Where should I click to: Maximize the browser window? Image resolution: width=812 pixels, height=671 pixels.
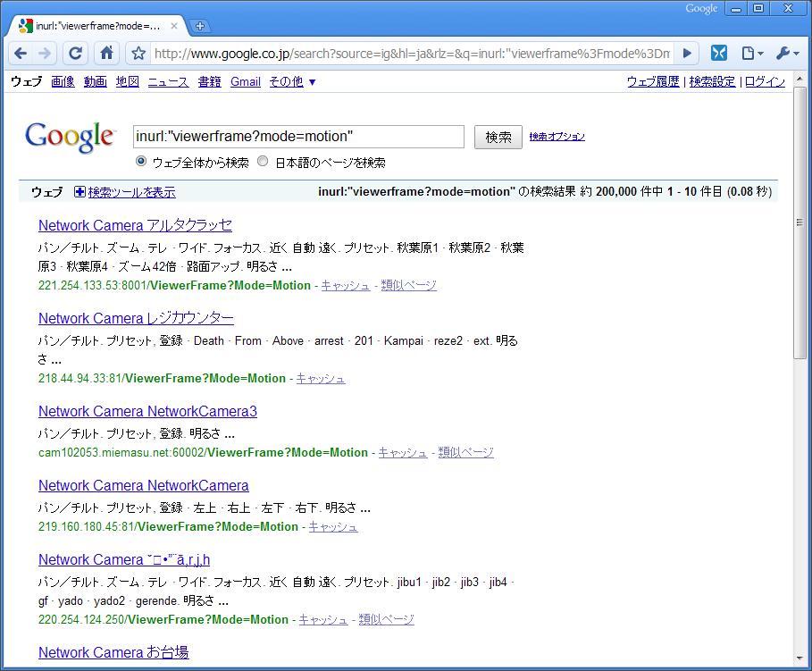(x=758, y=9)
